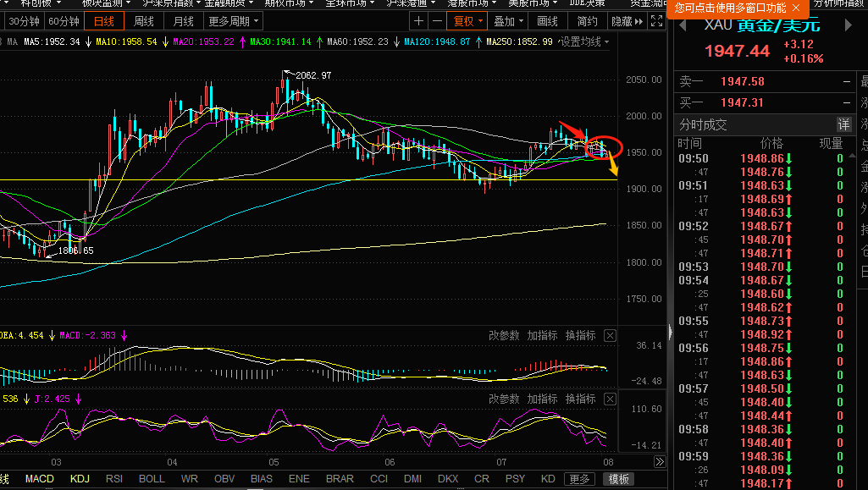Dismiss the orange multi-window tip
868x490 pixels.
(796, 8)
